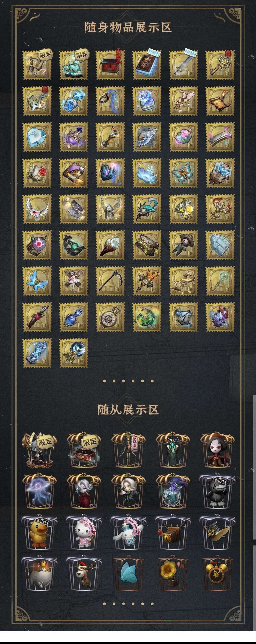Choose the silver sword accessory stamp

tap(183, 65)
